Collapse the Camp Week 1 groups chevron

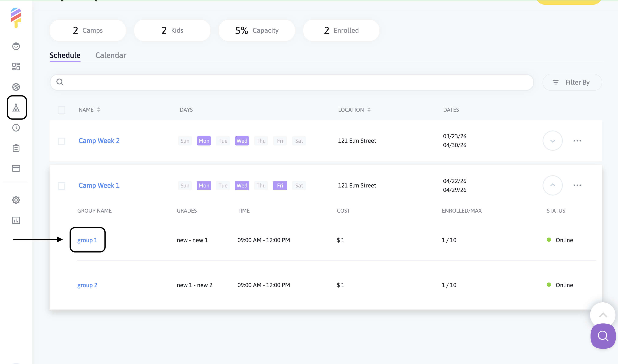pos(552,185)
